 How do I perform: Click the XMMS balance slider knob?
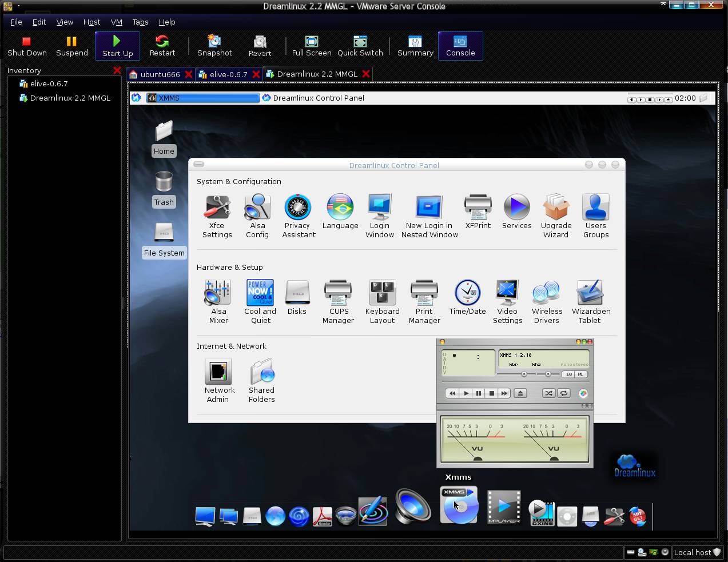pos(548,374)
